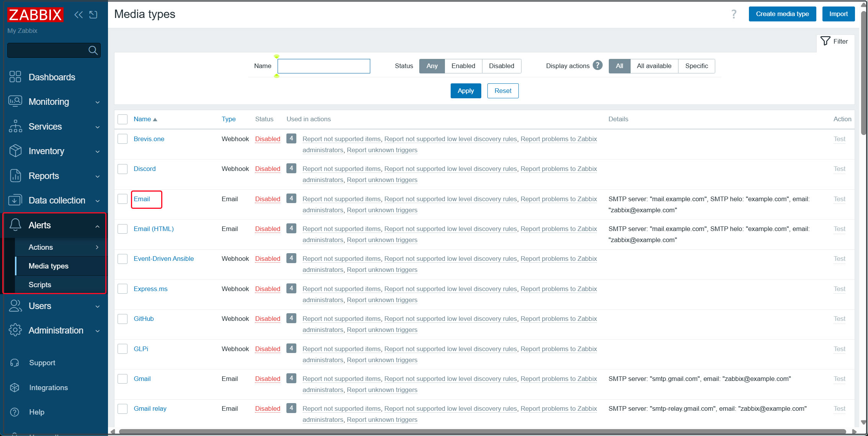The image size is (868, 436).
Task: Click the help question mark near Create media type
Action: point(734,14)
